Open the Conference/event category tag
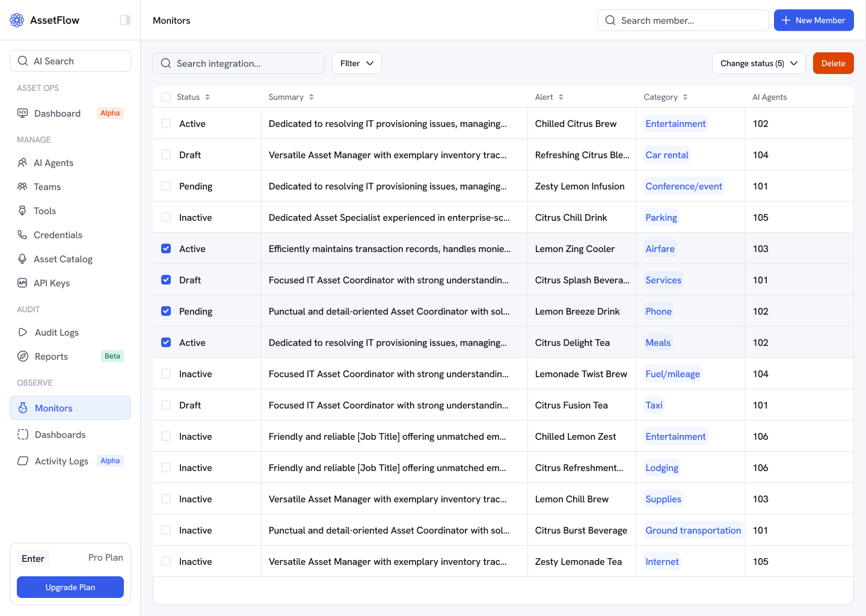Viewport: 866px width, 616px height. [x=684, y=186]
